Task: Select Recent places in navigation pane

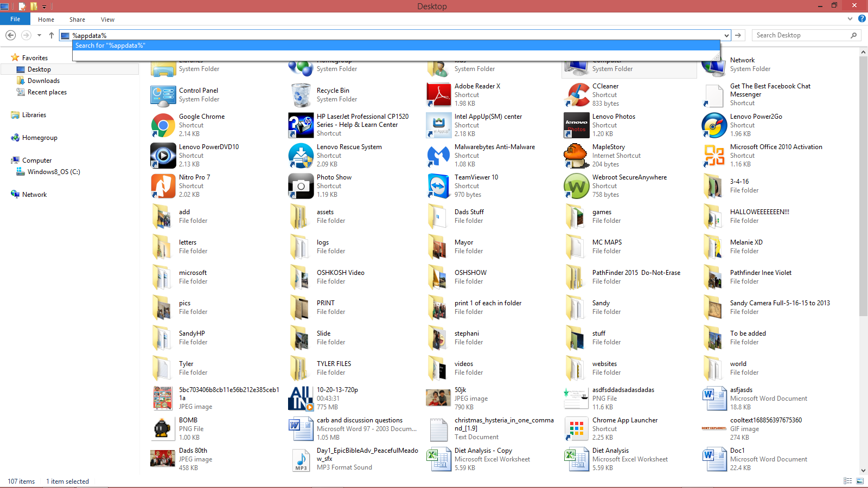Action: (x=47, y=92)
